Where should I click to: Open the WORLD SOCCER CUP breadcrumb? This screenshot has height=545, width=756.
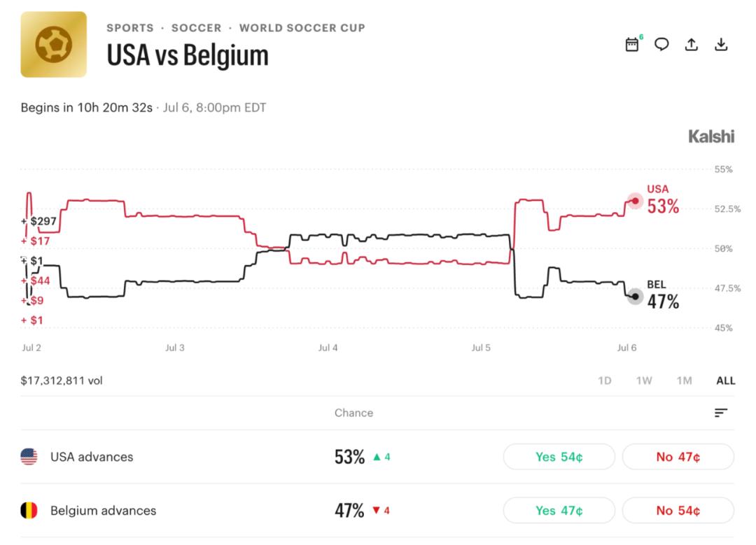click(302, 28)
